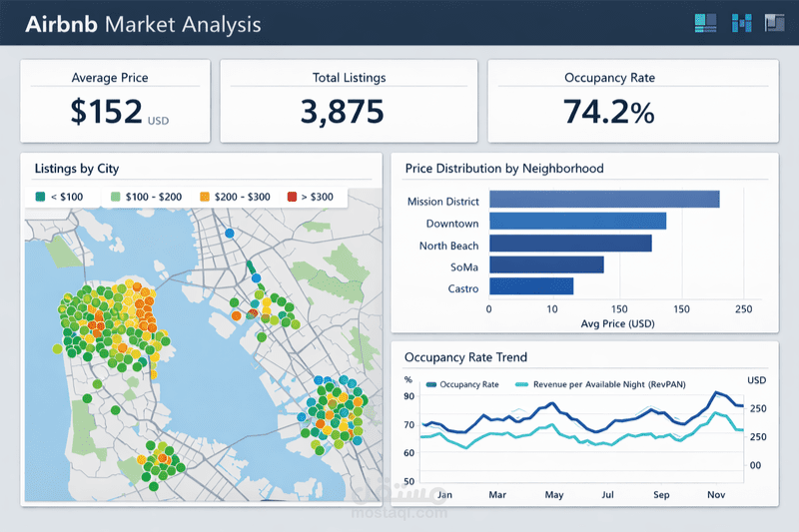
Task: Click the 'USD' label on trend chart axis
Action: pyautogui.click(x=757, y=380)
